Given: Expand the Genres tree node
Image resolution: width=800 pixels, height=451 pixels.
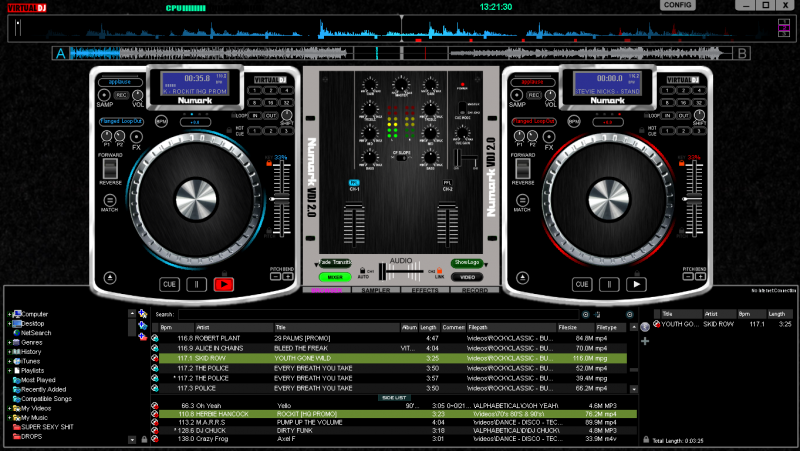Looking at the screenshot, I should point(9,342).
